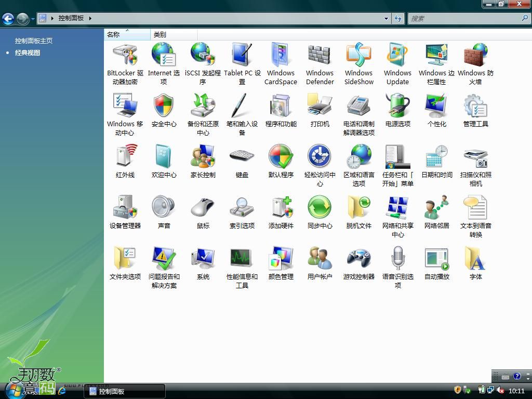Open 系统 icon
The width and height of the screenshot is (532, 399).
203,258
